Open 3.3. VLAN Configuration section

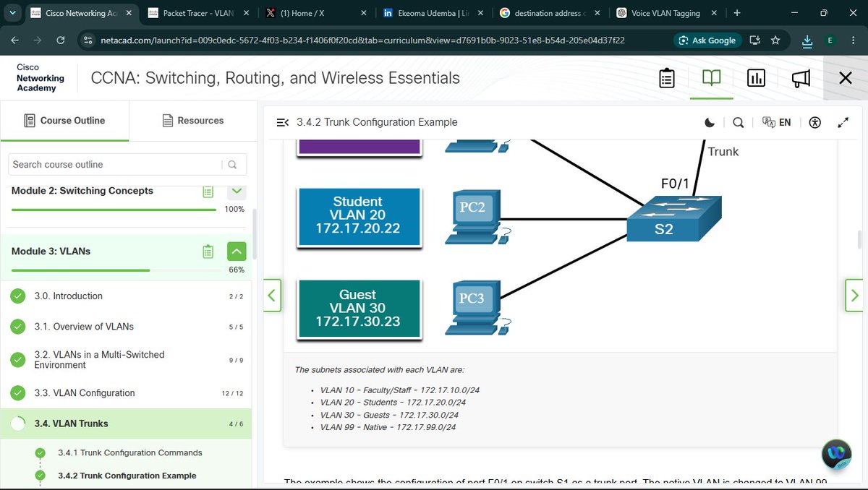126,393
